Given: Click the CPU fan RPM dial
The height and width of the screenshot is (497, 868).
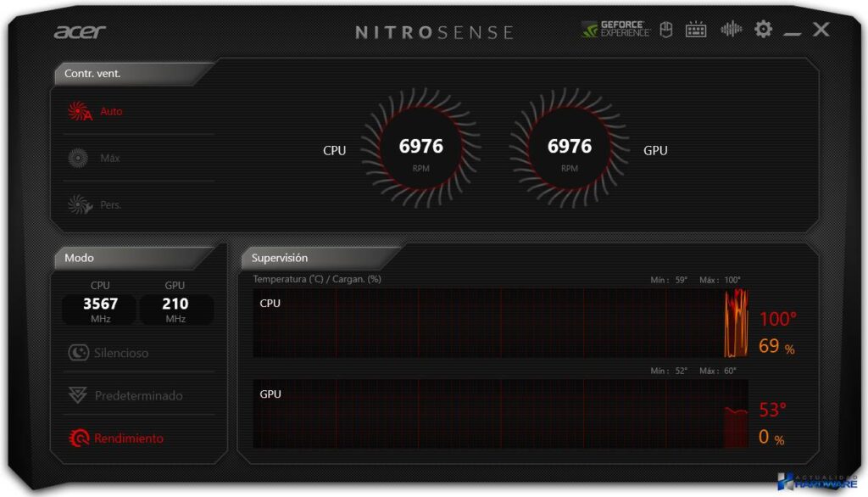Looking at the screenshot, I should click(421, 151).
